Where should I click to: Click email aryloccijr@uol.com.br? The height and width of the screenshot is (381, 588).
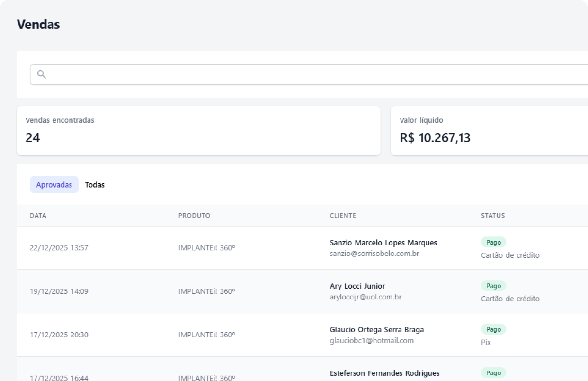(x=365, y=297)
